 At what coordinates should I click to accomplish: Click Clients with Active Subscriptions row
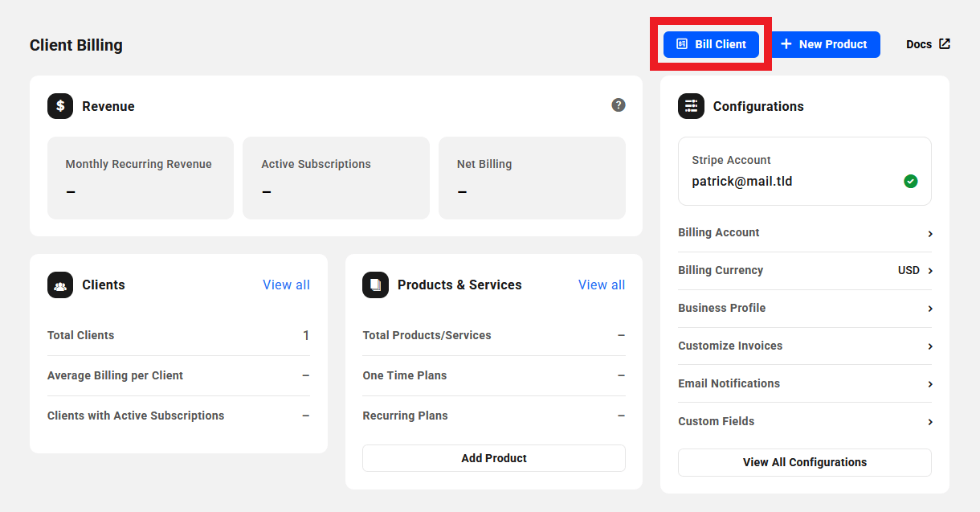pos(178,416)
